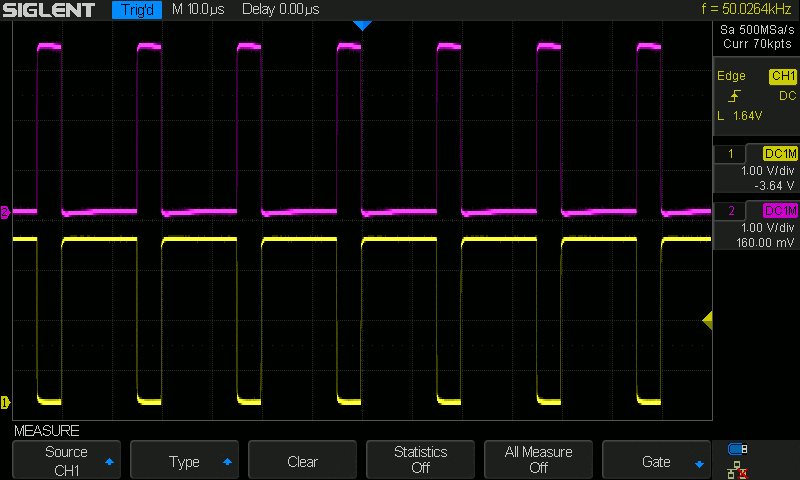Click the SIGLENT logo
800x480 pixels.
click(50, 10)
